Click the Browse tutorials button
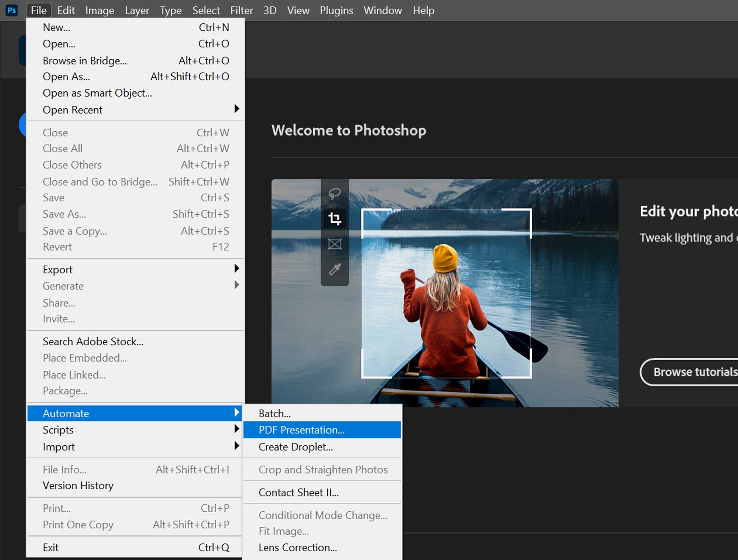 pyautogui.click(x=689, y=372)
